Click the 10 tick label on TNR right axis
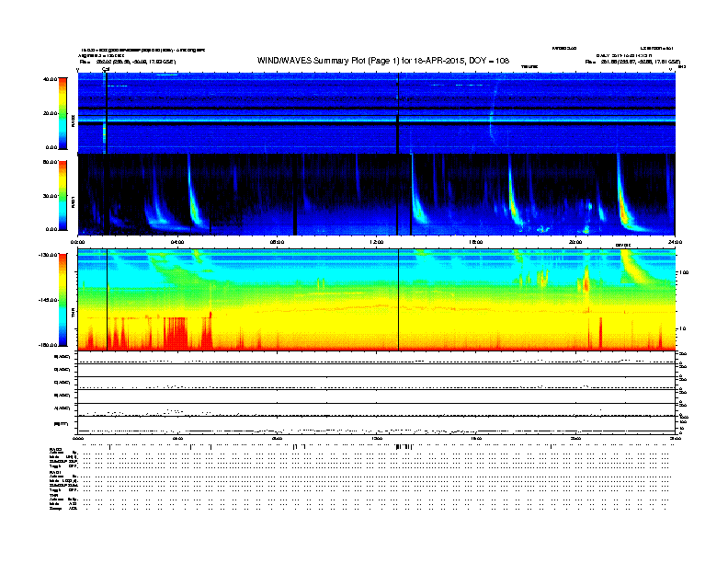This screenshot has height=563, width=728. click(x=682, y=328)
